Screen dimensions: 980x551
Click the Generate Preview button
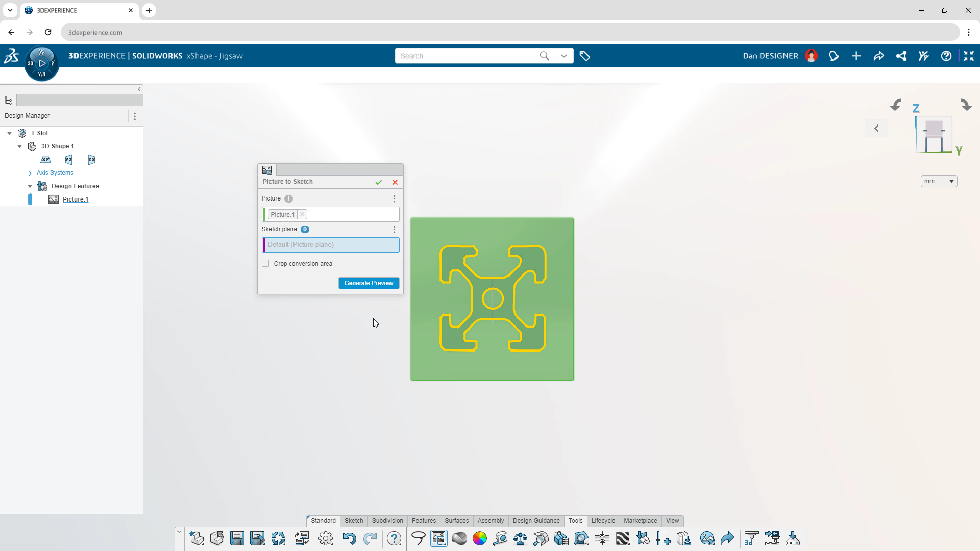pos(369,283)
